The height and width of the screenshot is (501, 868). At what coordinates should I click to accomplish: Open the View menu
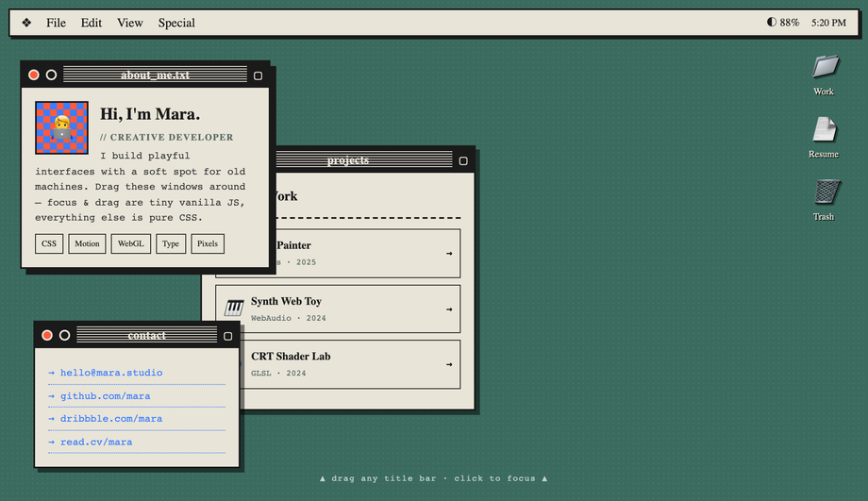tap(130, 23)
